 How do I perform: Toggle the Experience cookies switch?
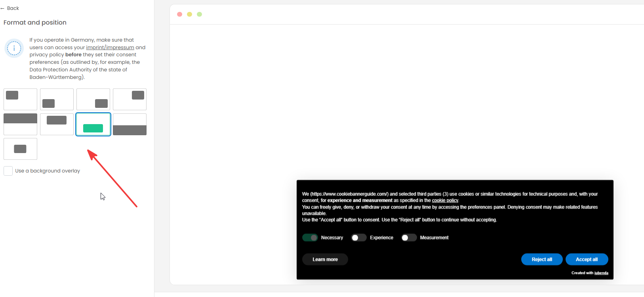(x=359, y=238)
